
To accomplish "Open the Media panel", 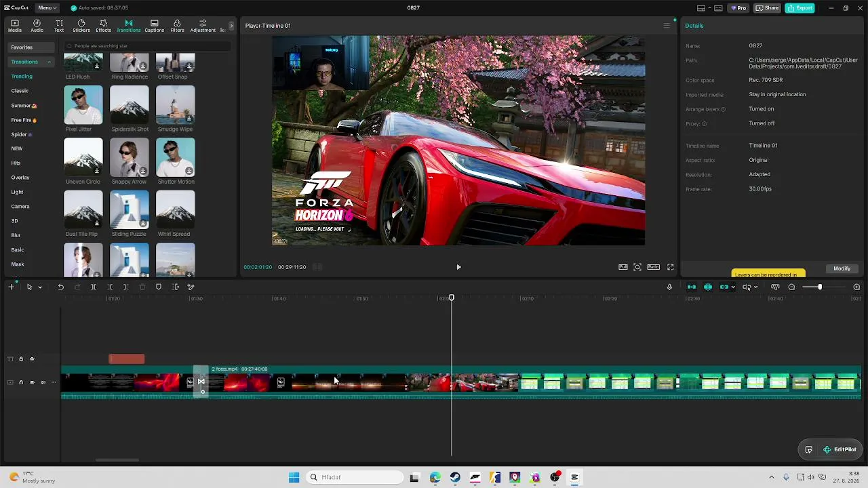I will tap(14, 26).
